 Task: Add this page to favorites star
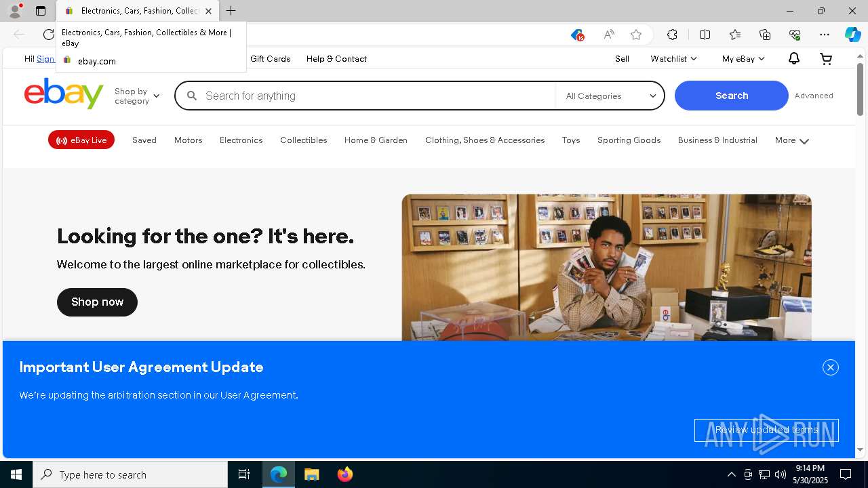pos(636,35)
